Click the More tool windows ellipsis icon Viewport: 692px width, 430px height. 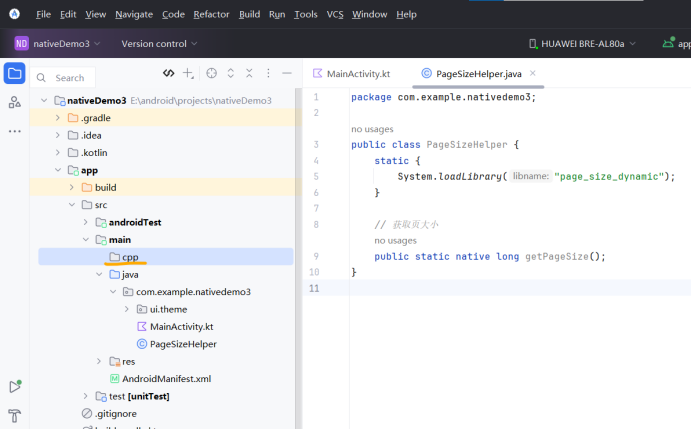tap(15, 131)
